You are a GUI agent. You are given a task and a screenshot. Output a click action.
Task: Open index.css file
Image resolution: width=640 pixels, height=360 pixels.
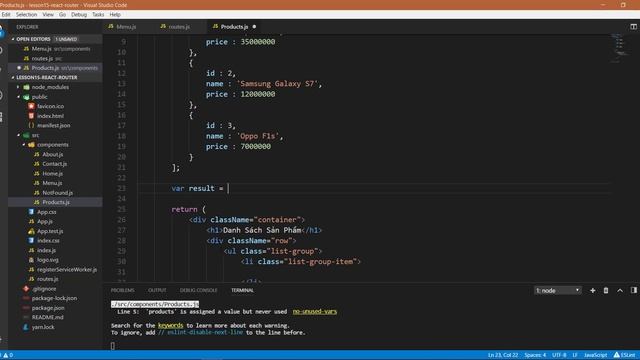click(x=48, y=240)
